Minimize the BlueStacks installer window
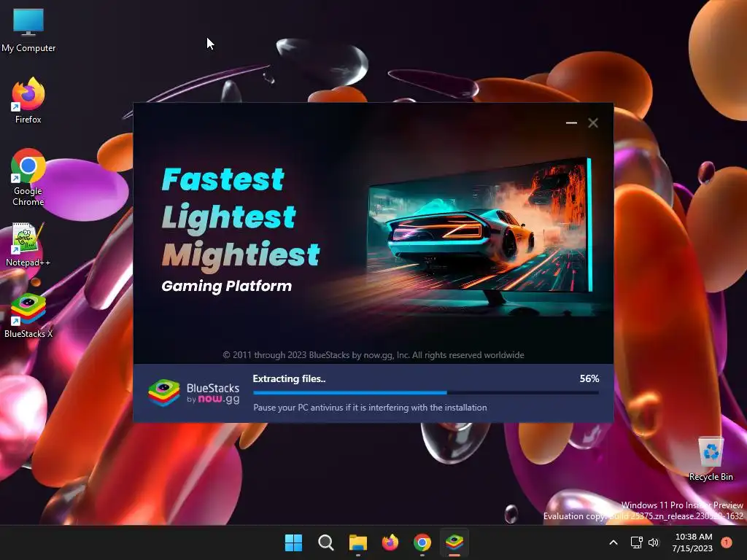The height and width of the screenshot is (560, 747). point(572,122)
